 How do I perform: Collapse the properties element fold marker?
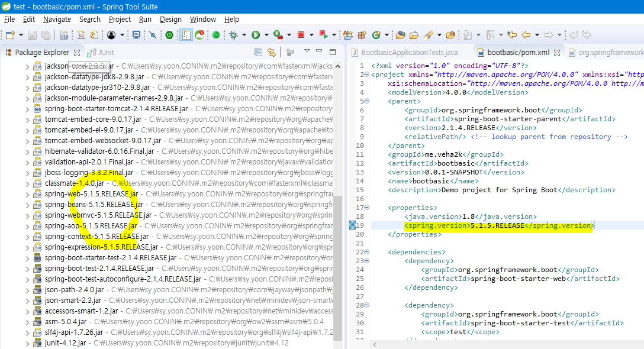[x=366, y=208]
